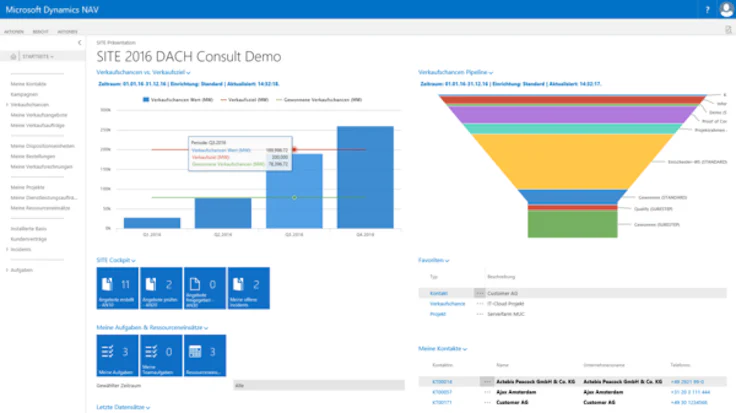This screenshot has width=736, height=413.
Task: Switch to the BERICHT ribbon tab
Action: [40, 31]
